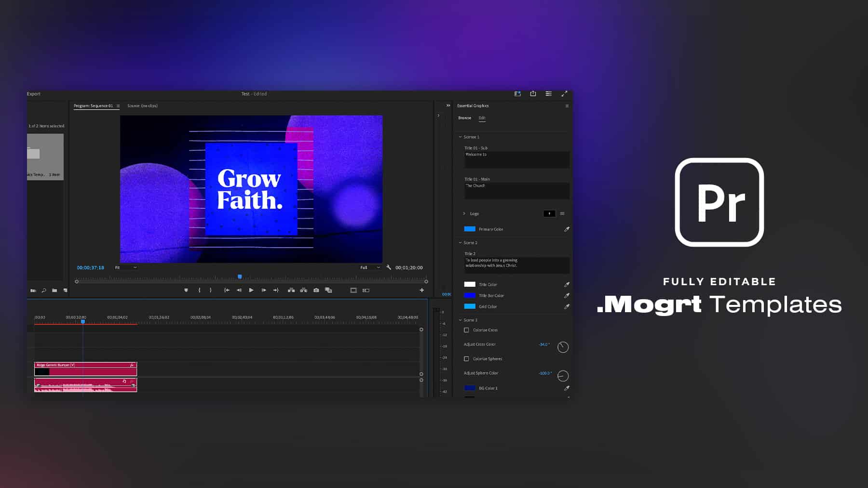Viewport: 868px width, 488px height.
Task: Open the Comparison View icon
Action: click(x=328, y=290)
